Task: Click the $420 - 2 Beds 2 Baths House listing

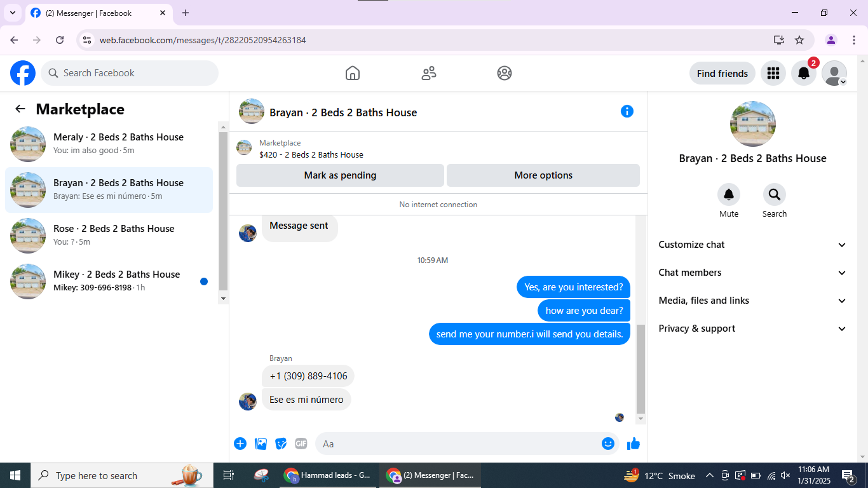Action: point(311,154)
